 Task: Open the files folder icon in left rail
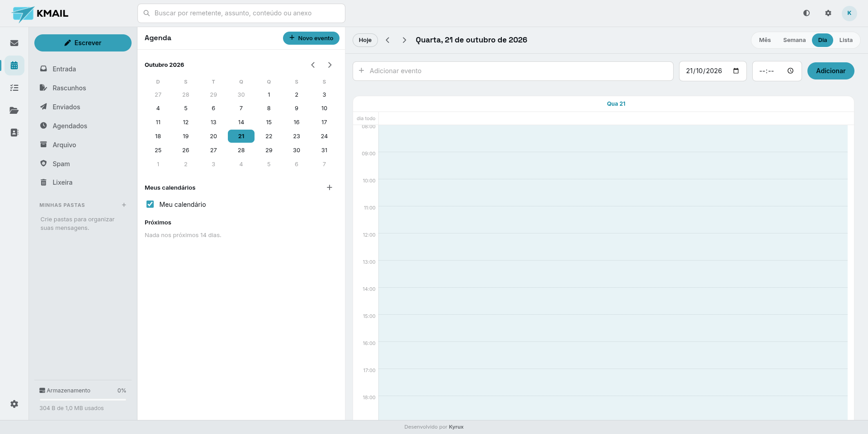click(x=14, y=110)
